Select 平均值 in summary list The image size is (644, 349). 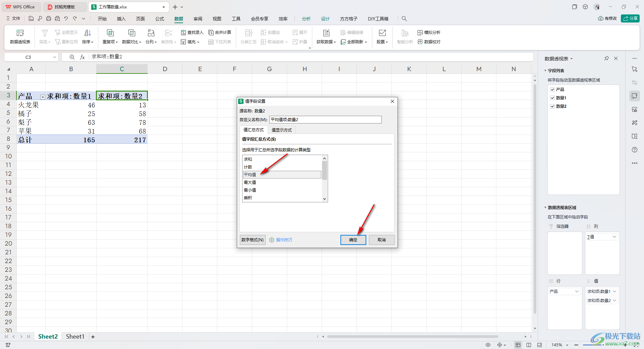282,175
